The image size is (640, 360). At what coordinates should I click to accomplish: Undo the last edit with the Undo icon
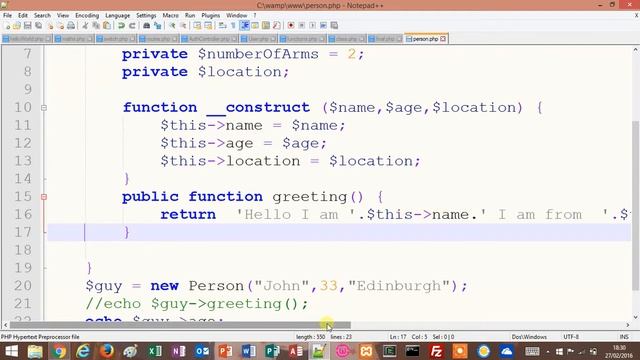(x=121, y=25)
